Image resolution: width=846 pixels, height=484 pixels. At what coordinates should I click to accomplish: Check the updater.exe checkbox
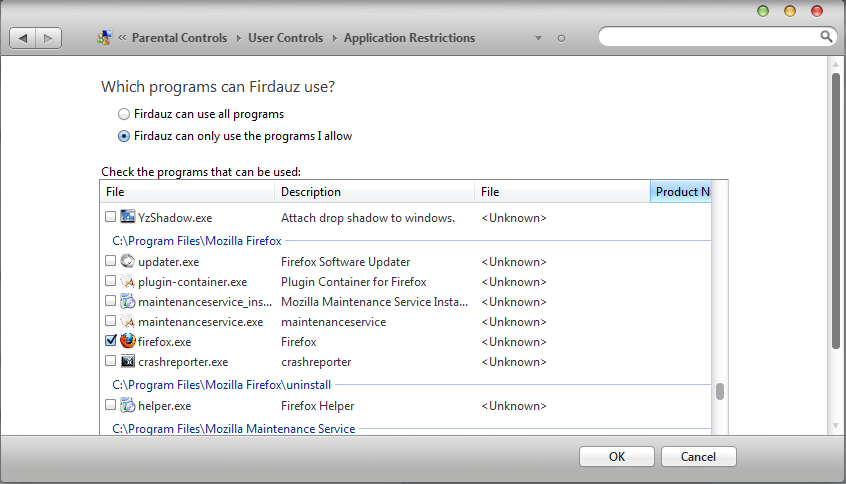[110, 261]
